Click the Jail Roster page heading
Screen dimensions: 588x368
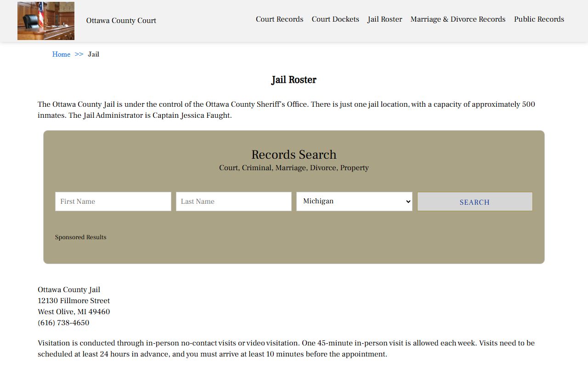[x=294, y=80]
